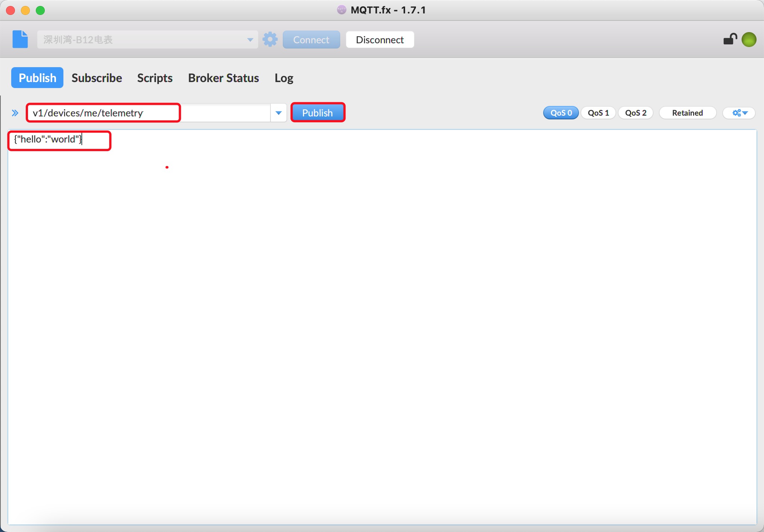
Task: Open the publish options gears dropdown
Action: [x=739, y=113]
